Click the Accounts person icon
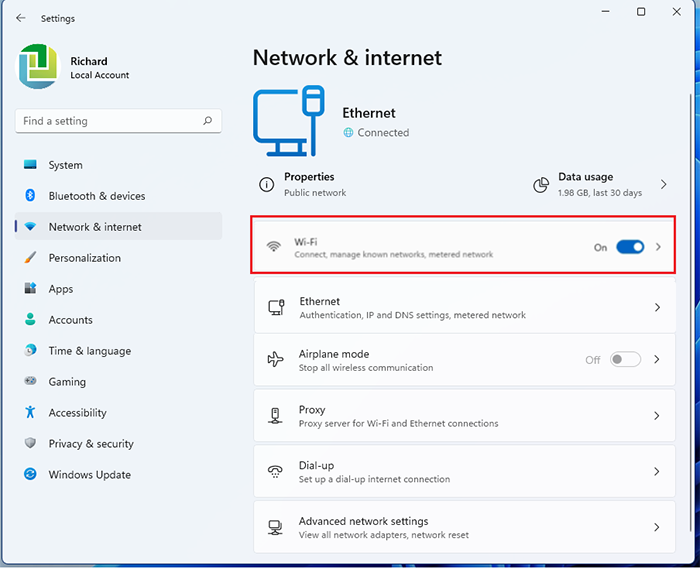The height and width of the screenshot is (569, 700). [x=30, y=319]
